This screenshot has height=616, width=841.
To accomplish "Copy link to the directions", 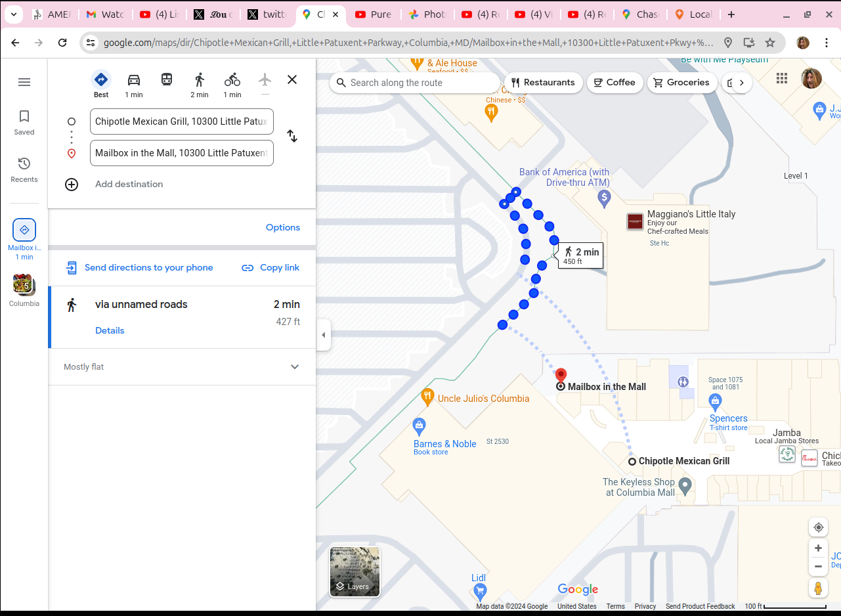I will click(270, 267).
